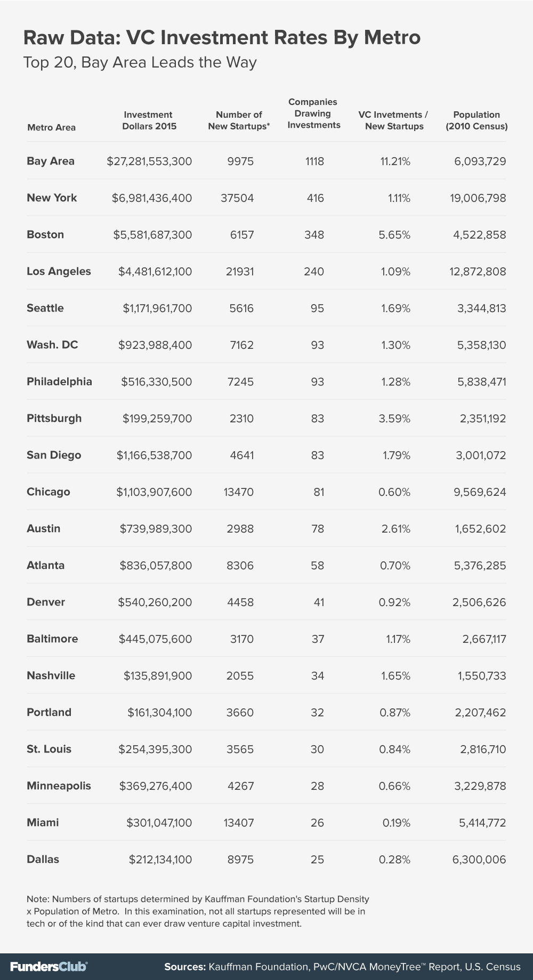Click the Los Angeles population figure 12,872,808
The height and width of the screenshot is (980, 533).
pyautogui.click(x=478, y=271)
